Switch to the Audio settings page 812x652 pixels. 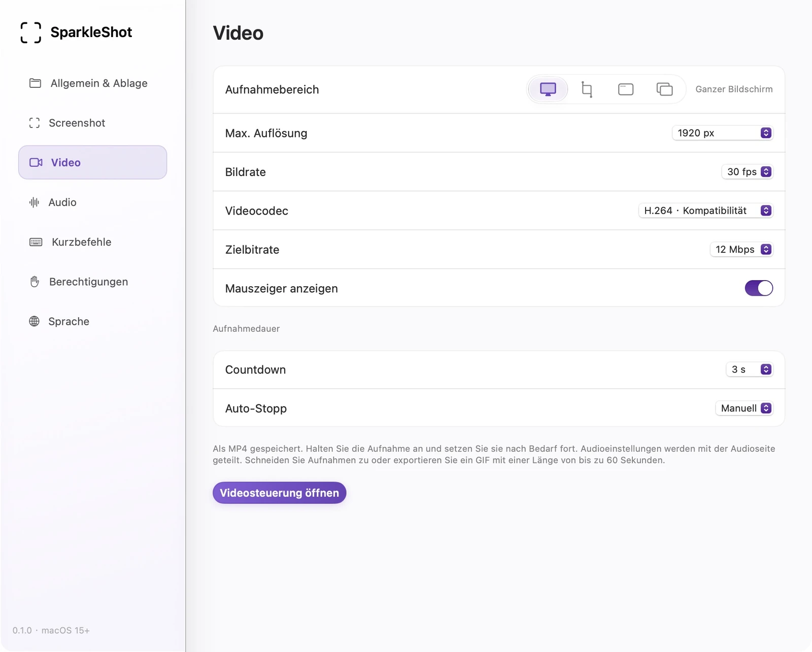coord(92,202)
